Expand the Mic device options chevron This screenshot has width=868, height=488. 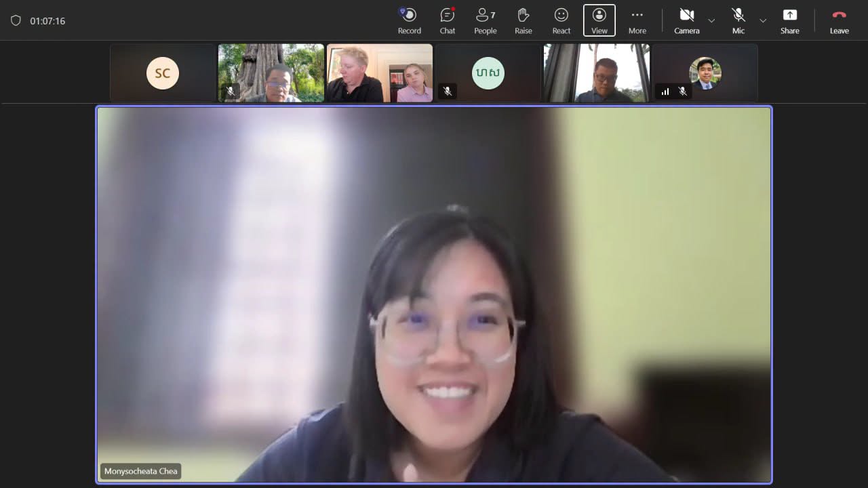pyautogui.click(x=763, y=20)
